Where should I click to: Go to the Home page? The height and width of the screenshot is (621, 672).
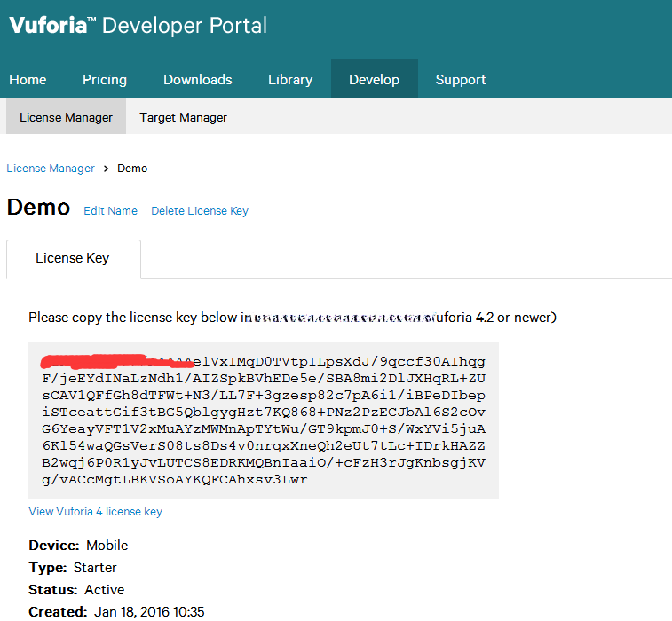click(x=28, y=80)
